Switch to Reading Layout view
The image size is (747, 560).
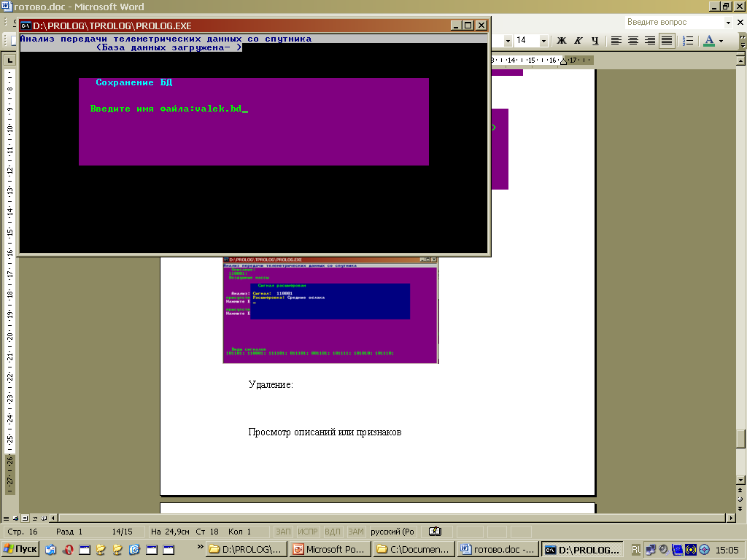point(44,518)
